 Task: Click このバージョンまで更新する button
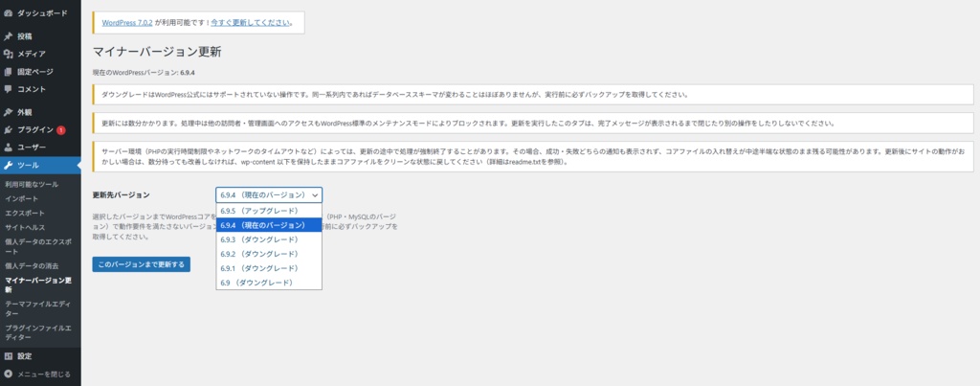[142, 264]
